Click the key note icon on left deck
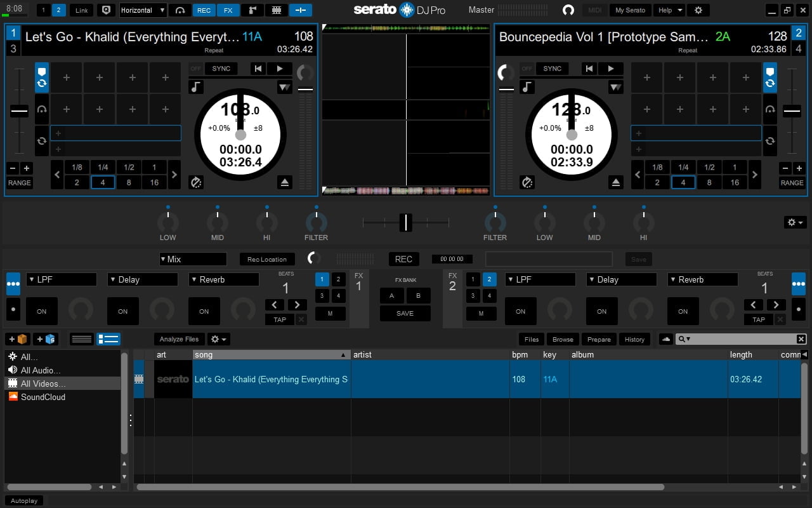 (196, 87)
